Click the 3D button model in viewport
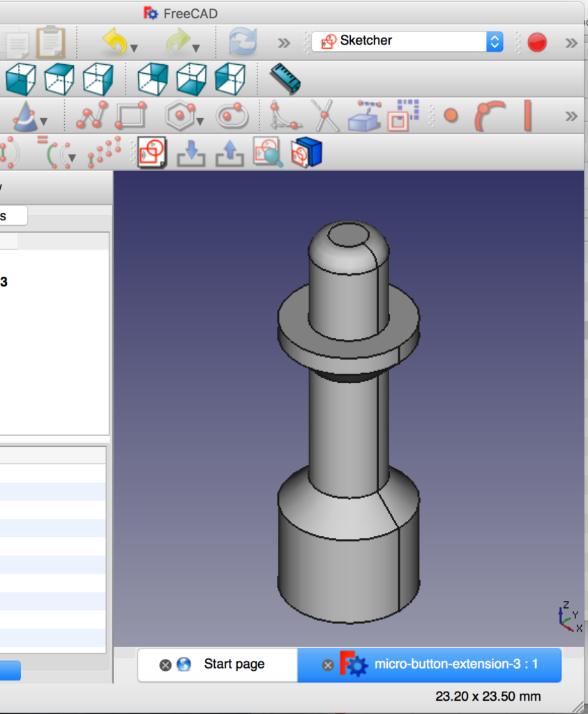The height and width of the screenshot is (714, 588). [349, 432]
